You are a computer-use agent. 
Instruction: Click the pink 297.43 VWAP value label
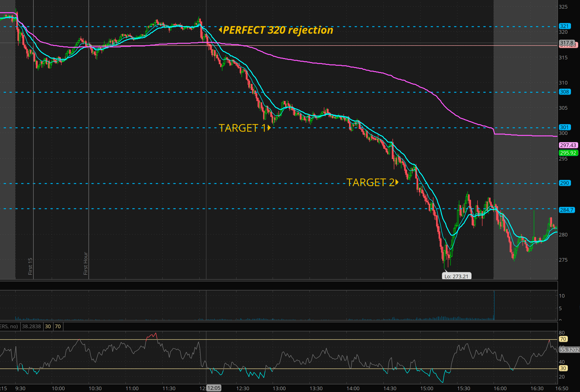pyautogui.click(x=568, y=145)
